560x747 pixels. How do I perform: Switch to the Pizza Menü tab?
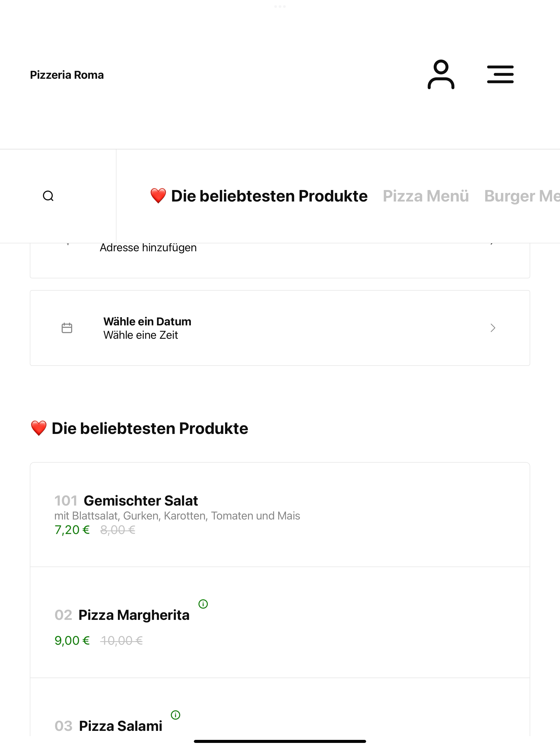[x=425, y=196]
